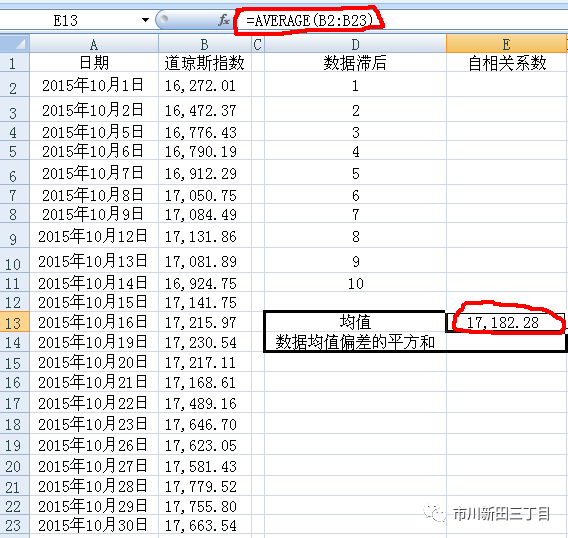Click the formula bar AVERAGE(B2:B23) text

coord(309,20)
